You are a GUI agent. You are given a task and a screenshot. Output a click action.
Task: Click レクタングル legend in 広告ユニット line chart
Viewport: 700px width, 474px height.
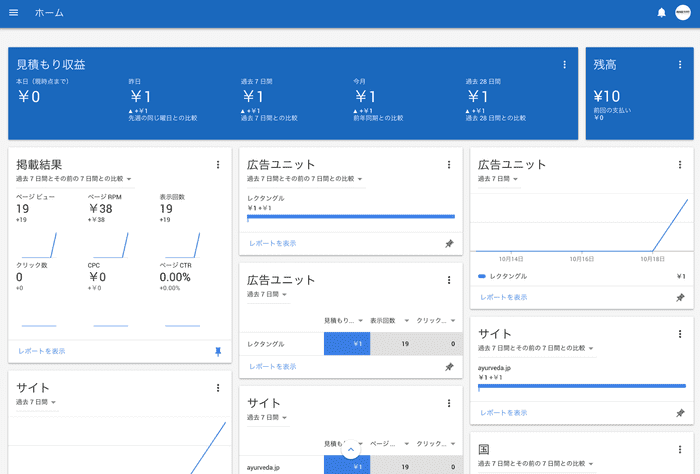[x=503, y=276]
